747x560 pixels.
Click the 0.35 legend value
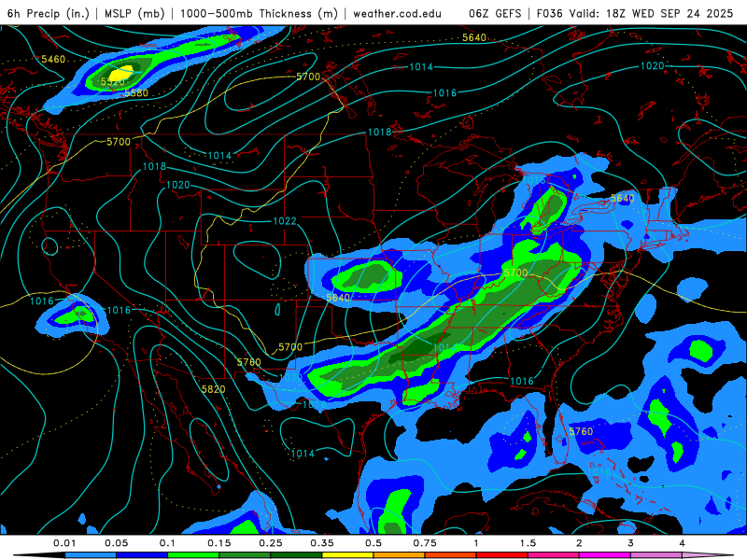tap(322, 543)
